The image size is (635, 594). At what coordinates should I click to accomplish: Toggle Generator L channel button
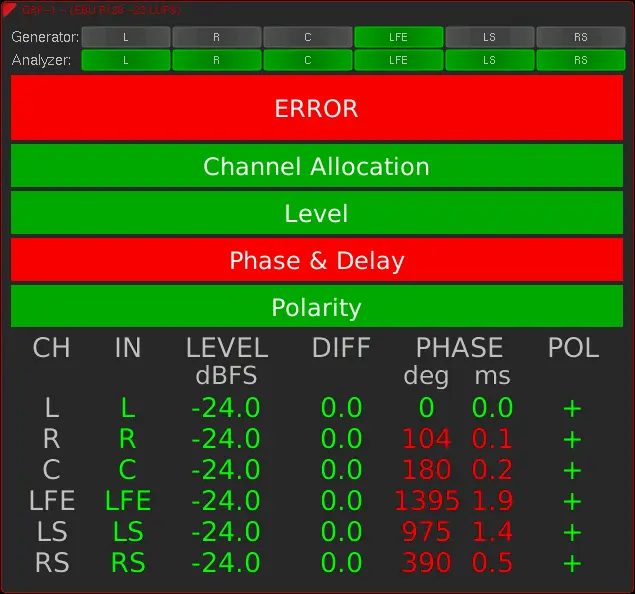point(126,37)
